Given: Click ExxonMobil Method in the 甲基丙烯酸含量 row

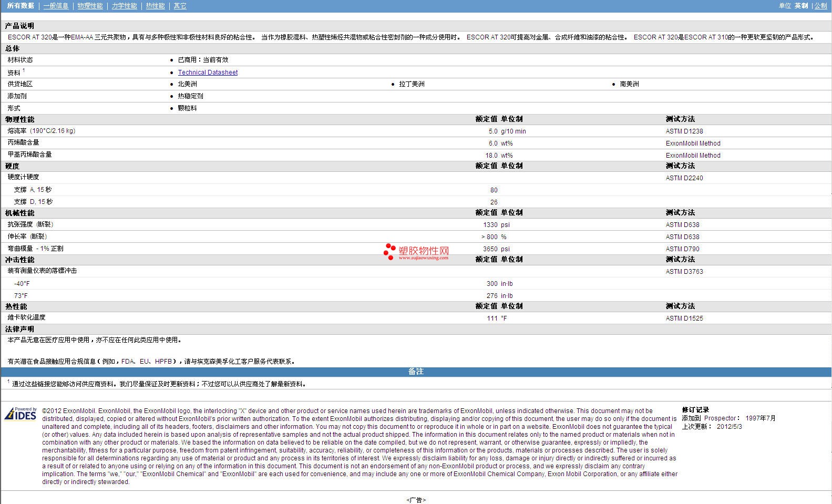Looking at the screenshot, I should (x=693, y=156).
